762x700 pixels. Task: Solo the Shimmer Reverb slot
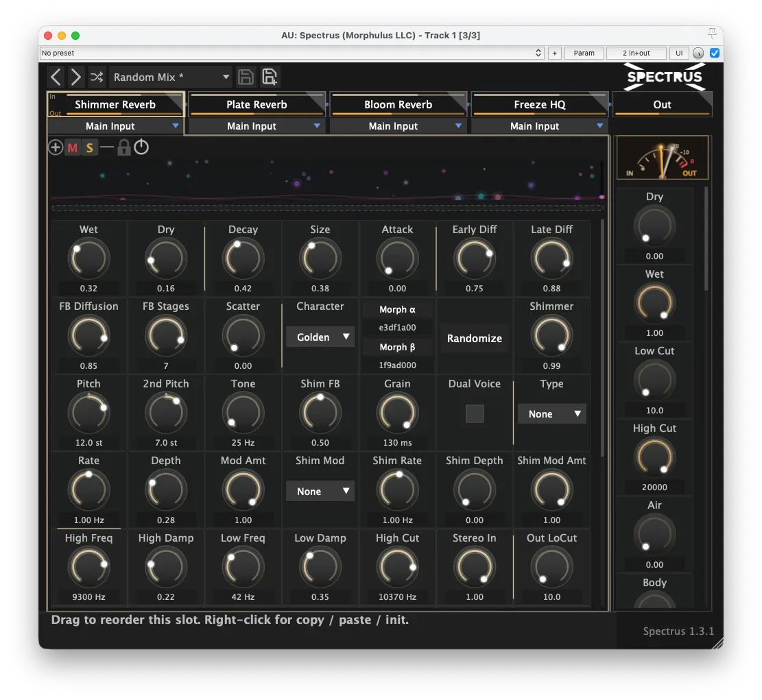[89, 147]
